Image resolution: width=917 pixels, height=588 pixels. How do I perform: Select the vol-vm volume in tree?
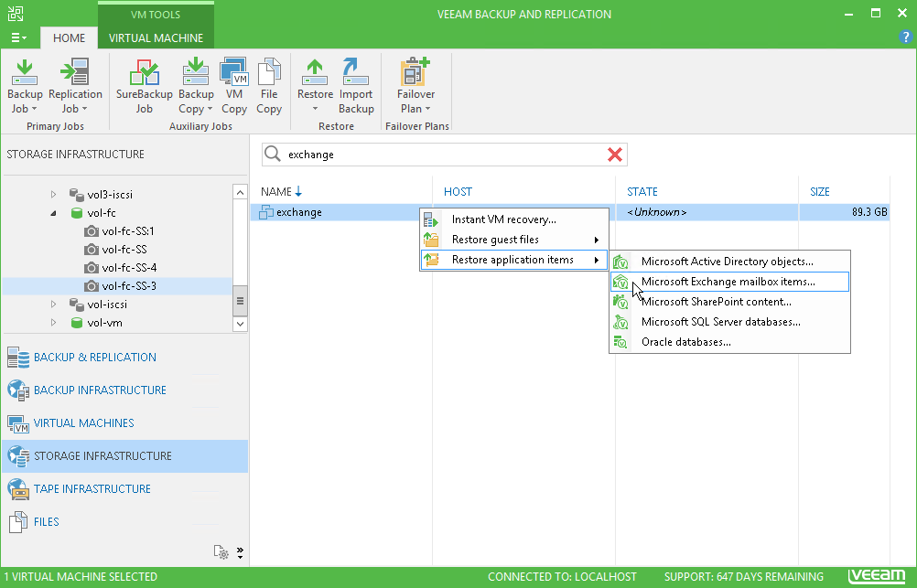(96, 323)
